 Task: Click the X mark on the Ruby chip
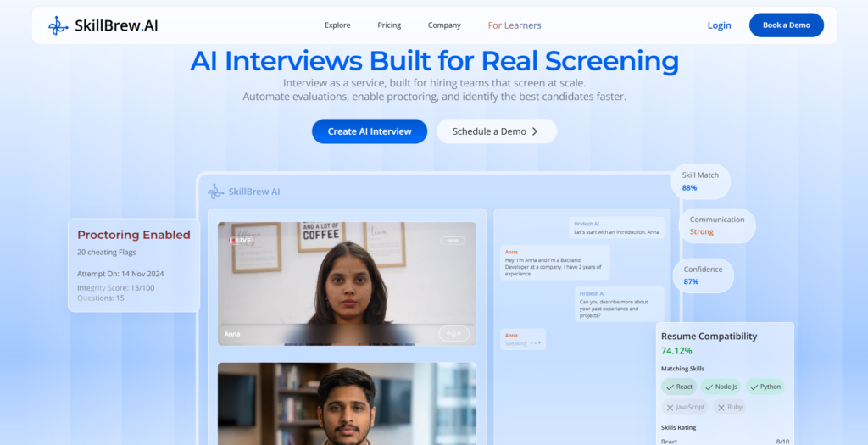coord(721,408)
